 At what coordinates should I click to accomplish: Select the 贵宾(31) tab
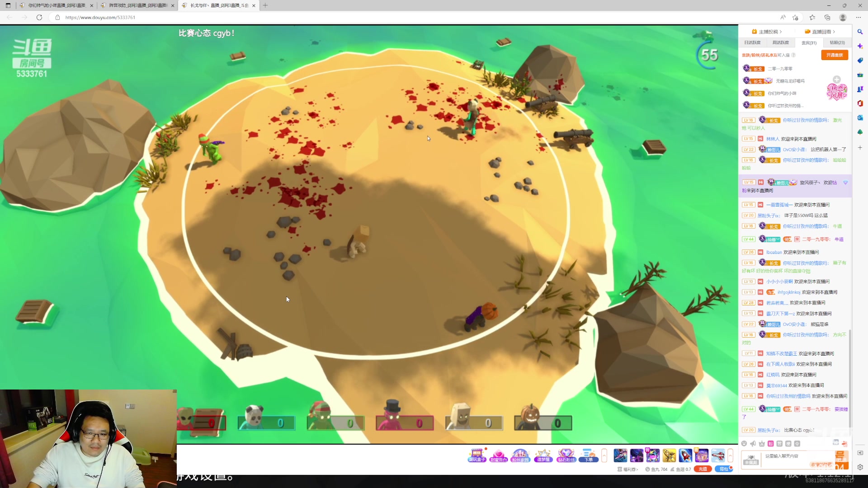click(809, 42)
